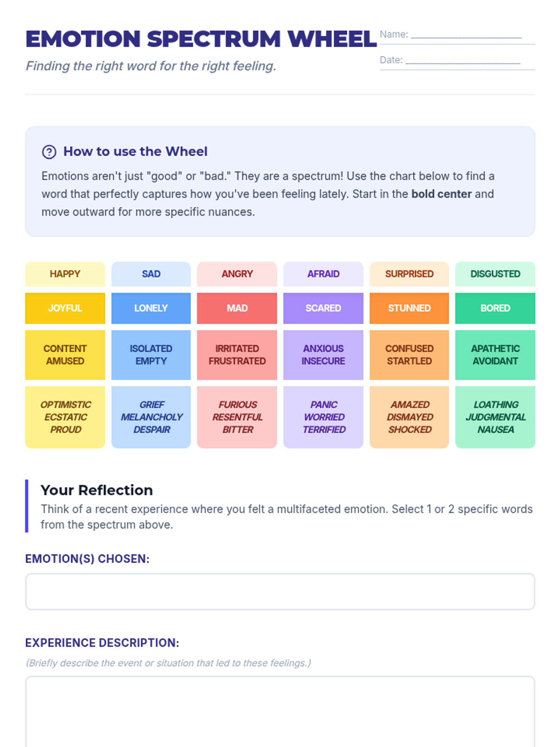Click the Date field line
The image size is (560, 747).
[x=462, y=61]
